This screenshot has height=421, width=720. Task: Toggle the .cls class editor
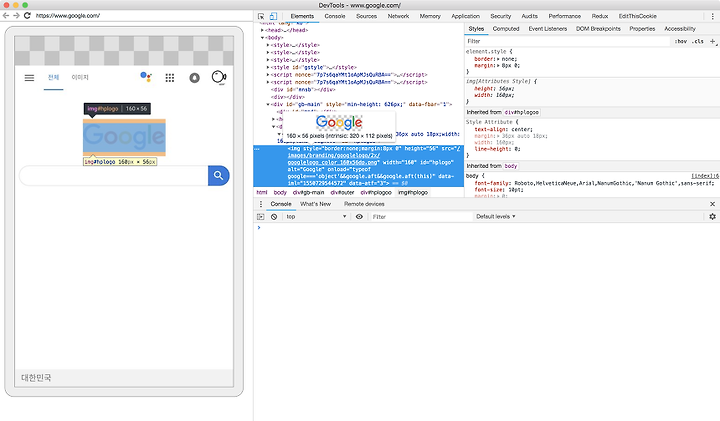tap(698, 41)
